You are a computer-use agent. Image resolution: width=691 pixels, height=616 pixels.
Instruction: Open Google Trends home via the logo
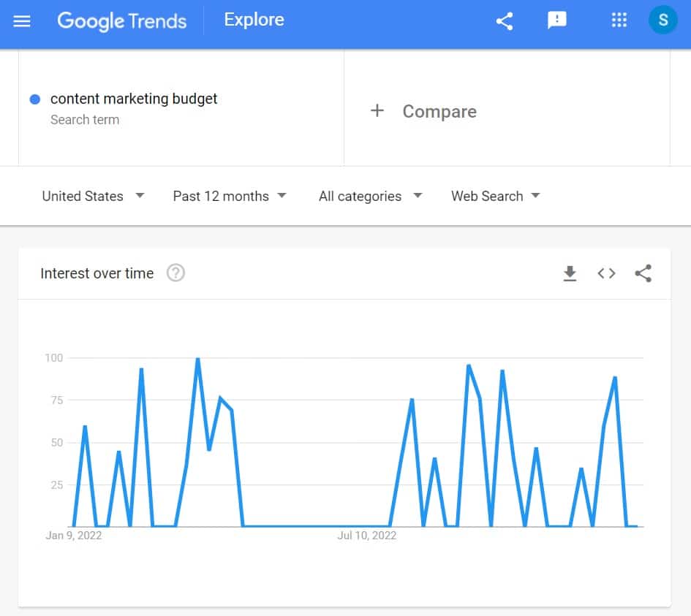tap(121, 21)
